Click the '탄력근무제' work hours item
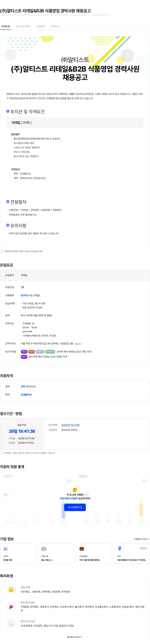Viewport: 150px width, 644px height. click(27, 331)
